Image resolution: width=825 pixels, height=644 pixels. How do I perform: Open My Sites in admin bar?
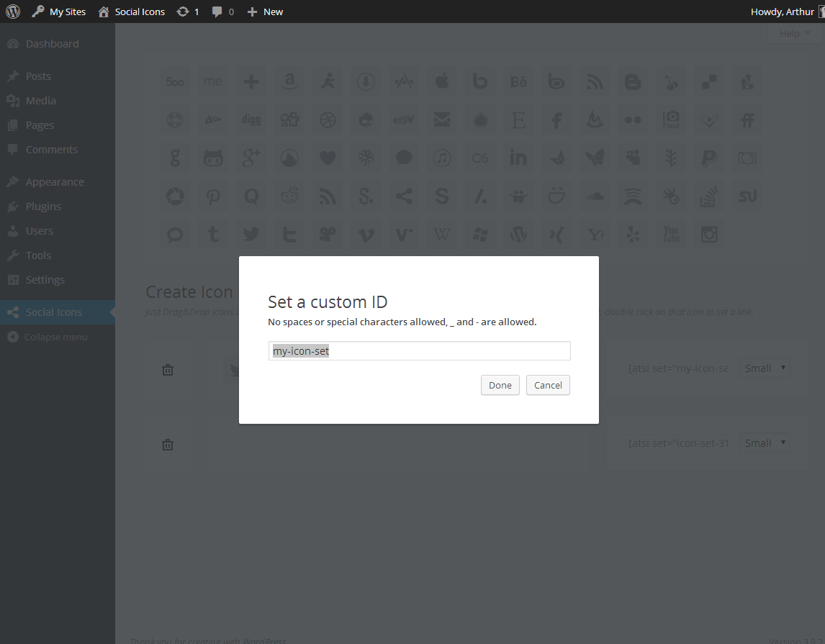pyautogui.click(x=58, y=12)
